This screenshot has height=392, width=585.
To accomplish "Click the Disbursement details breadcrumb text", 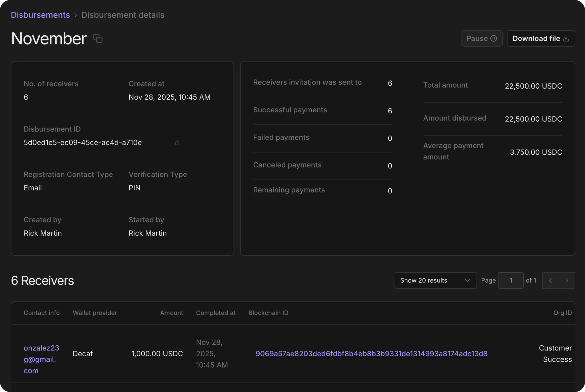I will click(x=123, y=15).
